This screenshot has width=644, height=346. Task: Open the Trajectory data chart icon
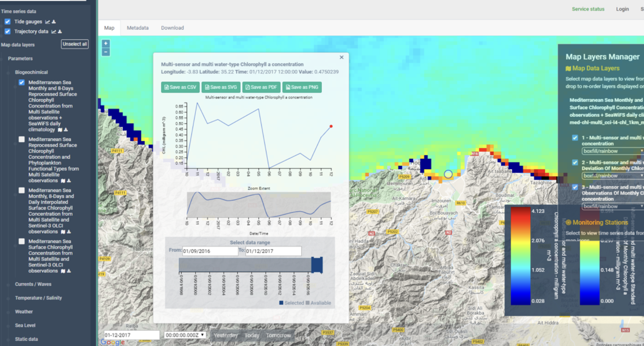53,32
